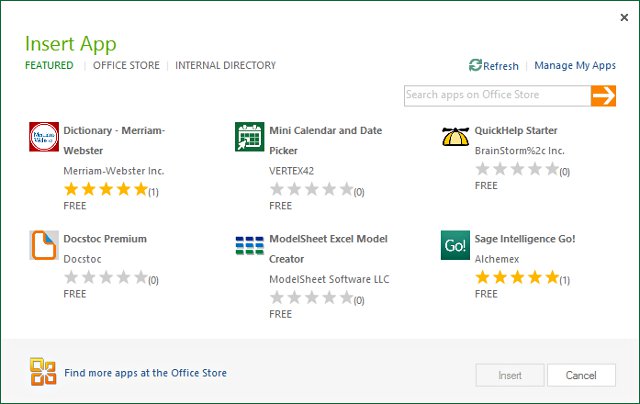The image size is (640, 404).
Task: Click the Refresh link
Action: 501,66
